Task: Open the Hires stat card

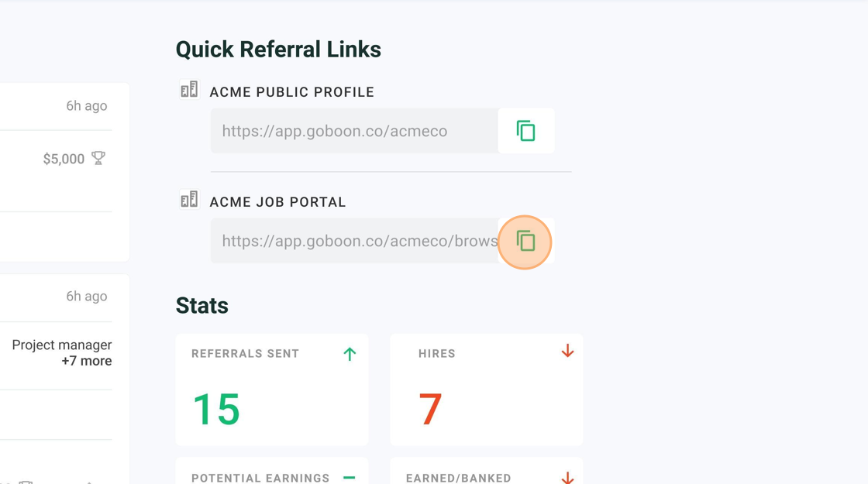Action: [x=487, y=390]
